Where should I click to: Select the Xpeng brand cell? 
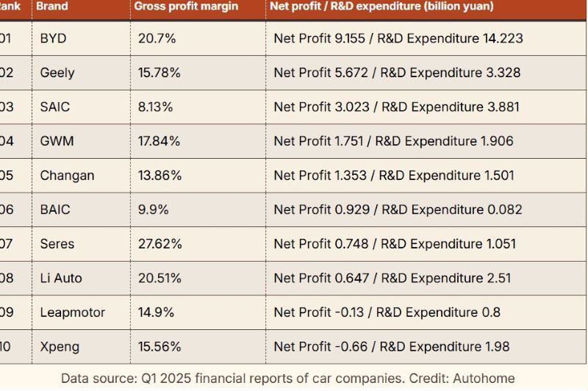pos(60,346)
